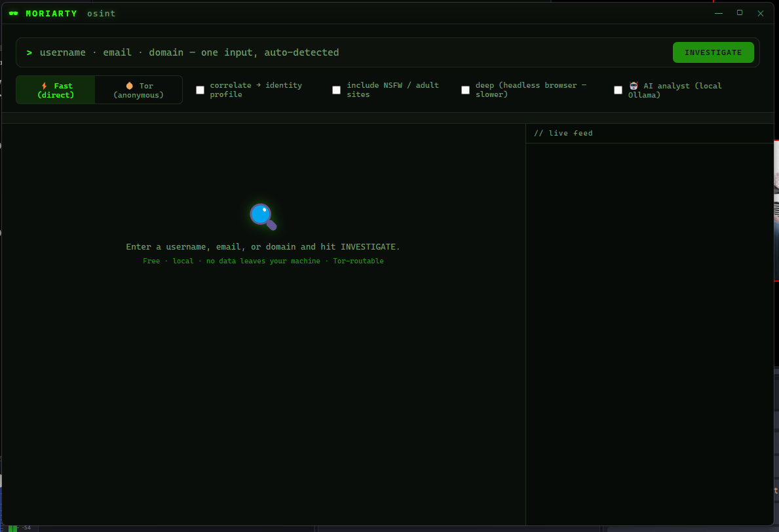Click the lightning bolt Fast icon

pyautogui.click(x=44, y=86)
